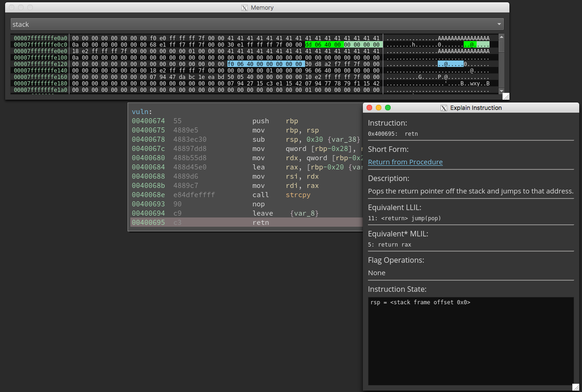Click the X11 icon in Memory title bar
This screenshot has height=392, width=582.
point(245,8)
